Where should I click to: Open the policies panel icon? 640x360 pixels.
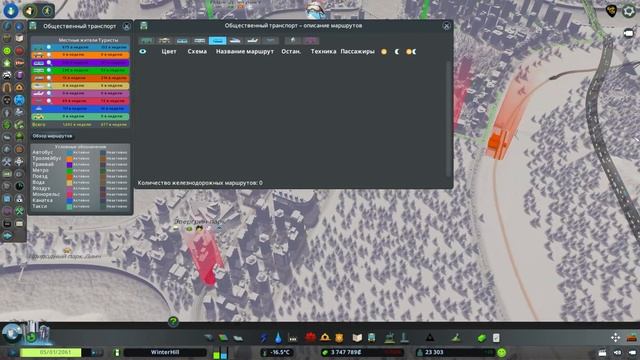496,338
